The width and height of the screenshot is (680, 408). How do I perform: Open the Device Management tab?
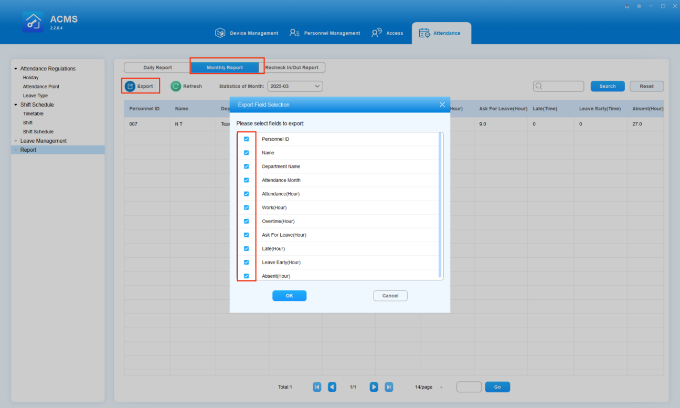coord(240,33)
